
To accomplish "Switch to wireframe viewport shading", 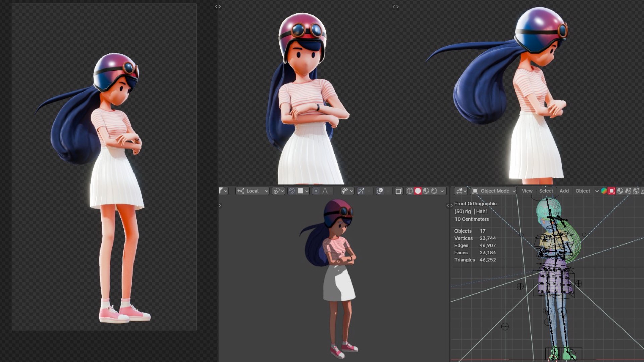I will [410, 191].
